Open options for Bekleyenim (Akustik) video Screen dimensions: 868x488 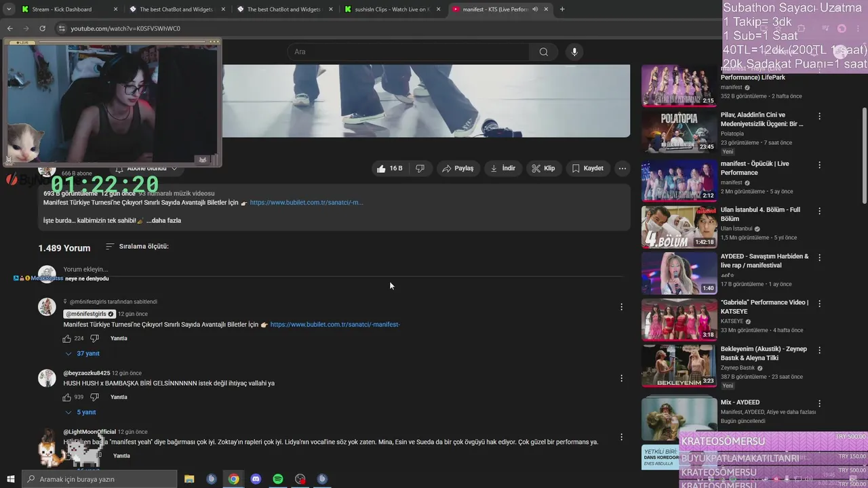819,350
